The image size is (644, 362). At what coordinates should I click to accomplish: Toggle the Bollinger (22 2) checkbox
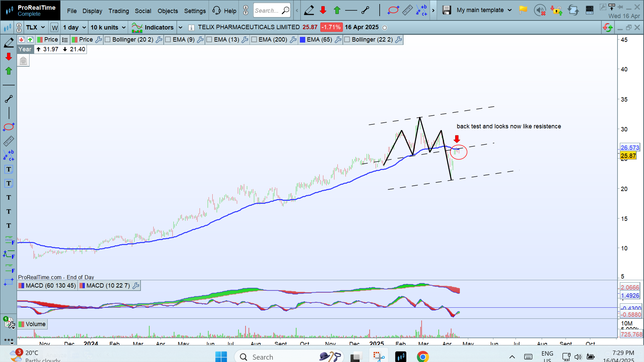pos(347,40)
